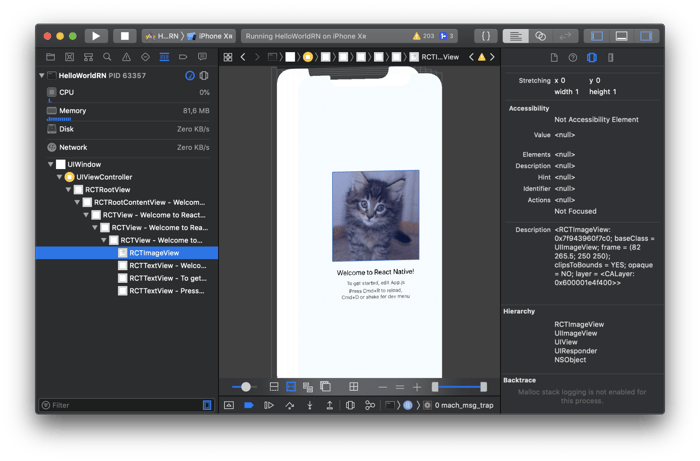Collapse the RCTRootView node
Screen dimensions: 700x461
68,189
